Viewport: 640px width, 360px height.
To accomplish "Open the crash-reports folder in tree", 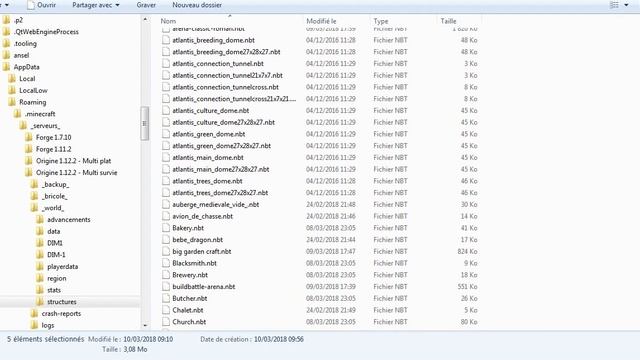I will tap(61, 314).
